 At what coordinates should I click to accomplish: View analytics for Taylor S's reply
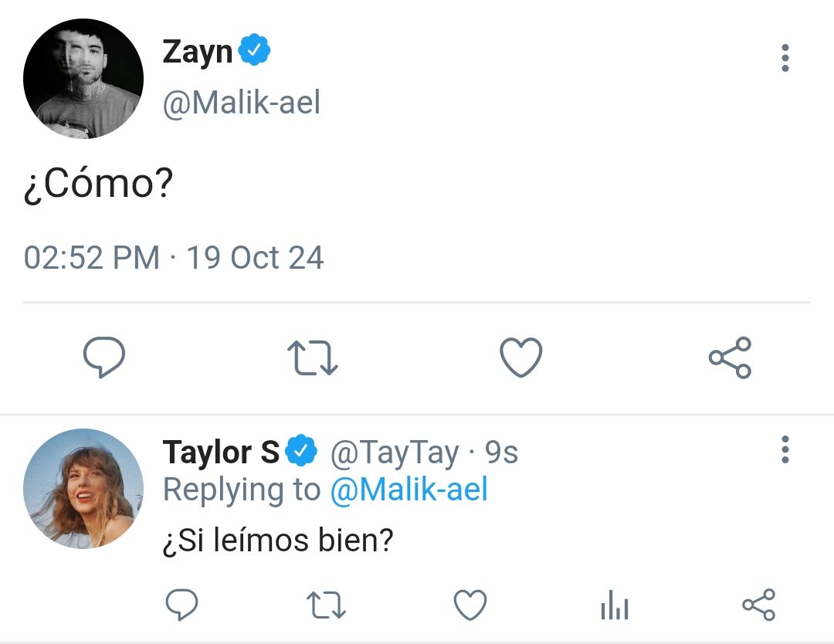pyautogui.click(x=615, y=605)
